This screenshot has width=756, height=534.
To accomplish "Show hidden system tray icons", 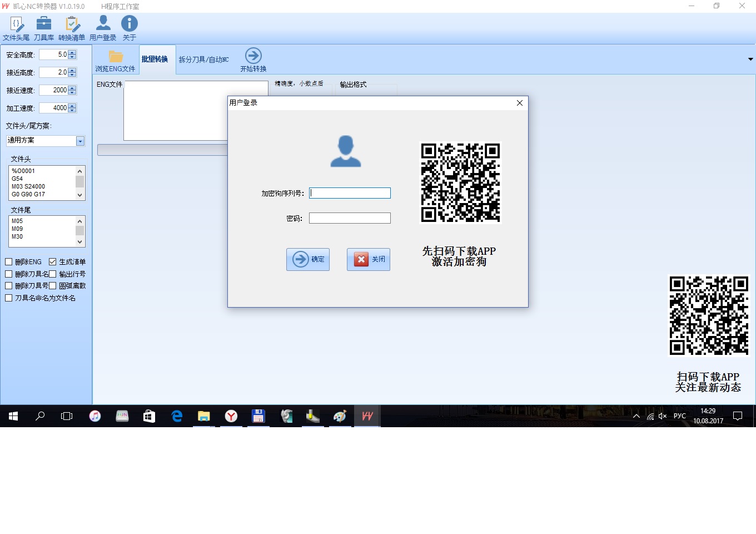I will [x=636, y=416].
